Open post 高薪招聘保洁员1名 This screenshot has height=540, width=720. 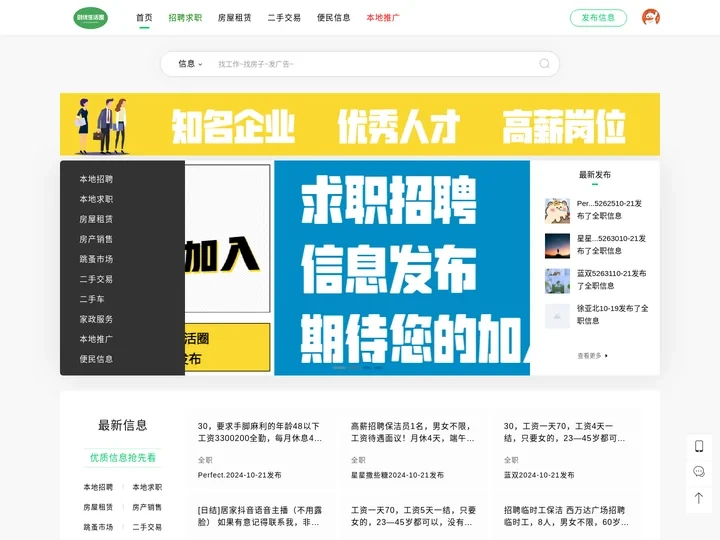coord(413,432)
